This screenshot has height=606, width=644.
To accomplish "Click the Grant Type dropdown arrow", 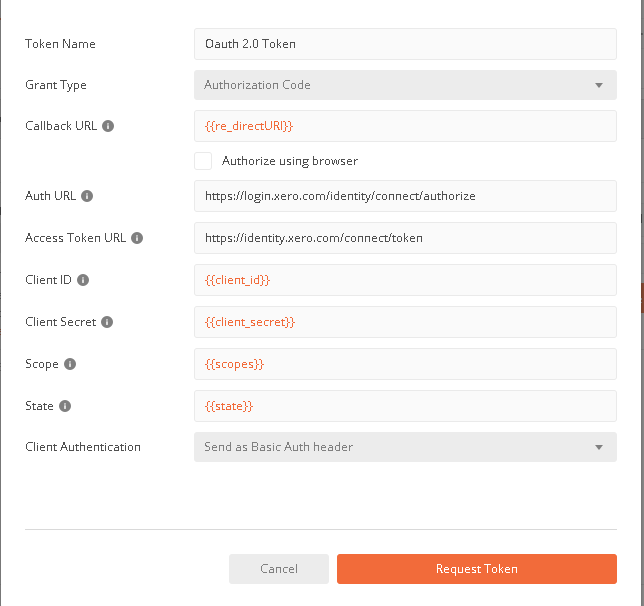I will click(599, 85).
